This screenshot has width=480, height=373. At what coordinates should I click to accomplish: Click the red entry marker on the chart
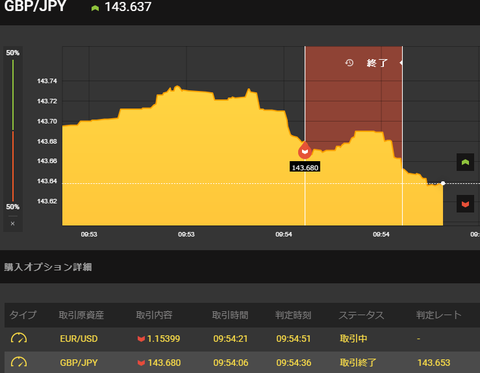click(305, 150)
